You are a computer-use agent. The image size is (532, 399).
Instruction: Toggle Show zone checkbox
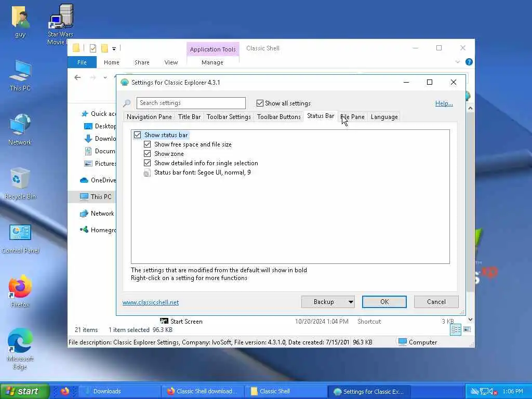tap(147, 154)
